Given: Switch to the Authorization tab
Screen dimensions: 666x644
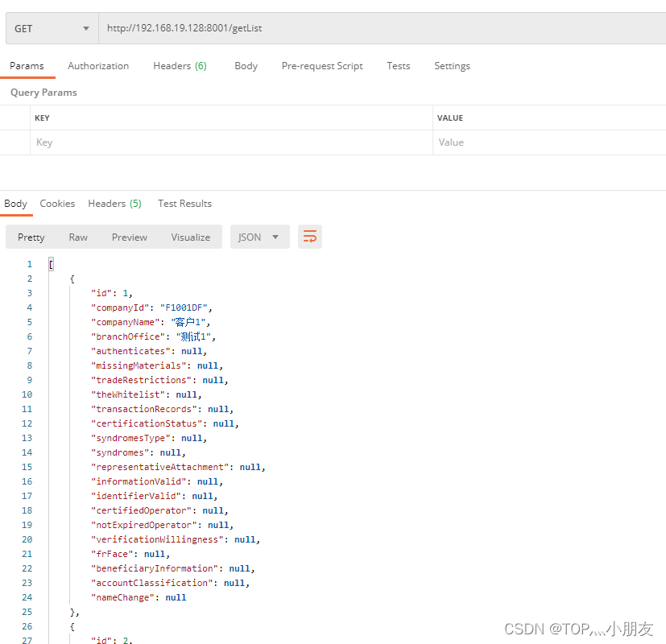Looking at the screenshot, I should coord(98,66).
